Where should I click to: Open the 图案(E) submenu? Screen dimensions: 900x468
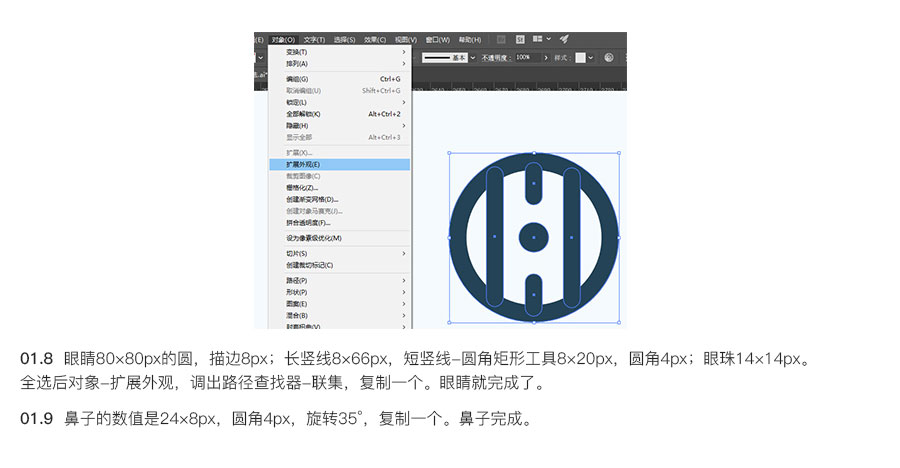click(339, 303)
